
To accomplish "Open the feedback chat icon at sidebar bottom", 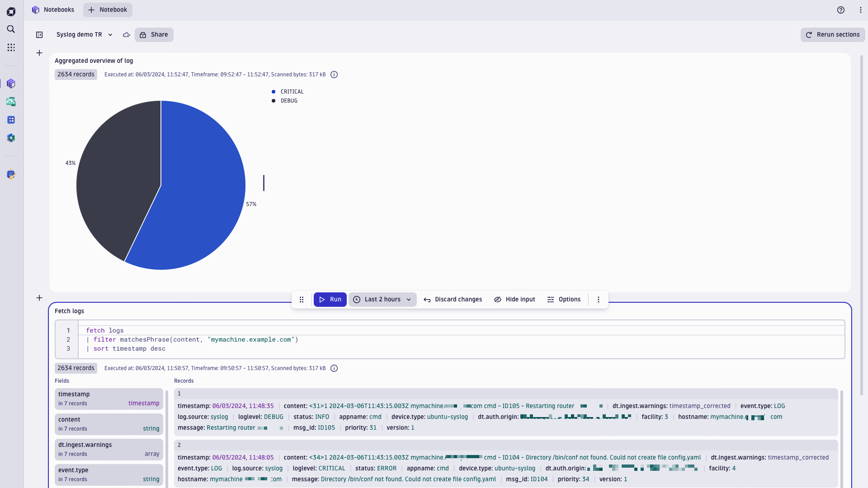I will (11, 174).
